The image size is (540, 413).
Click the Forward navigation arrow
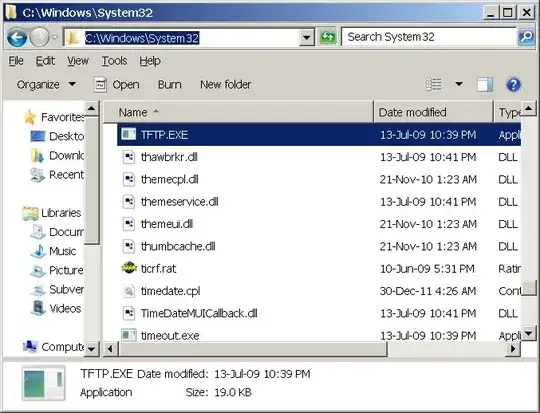click(39, 37)
